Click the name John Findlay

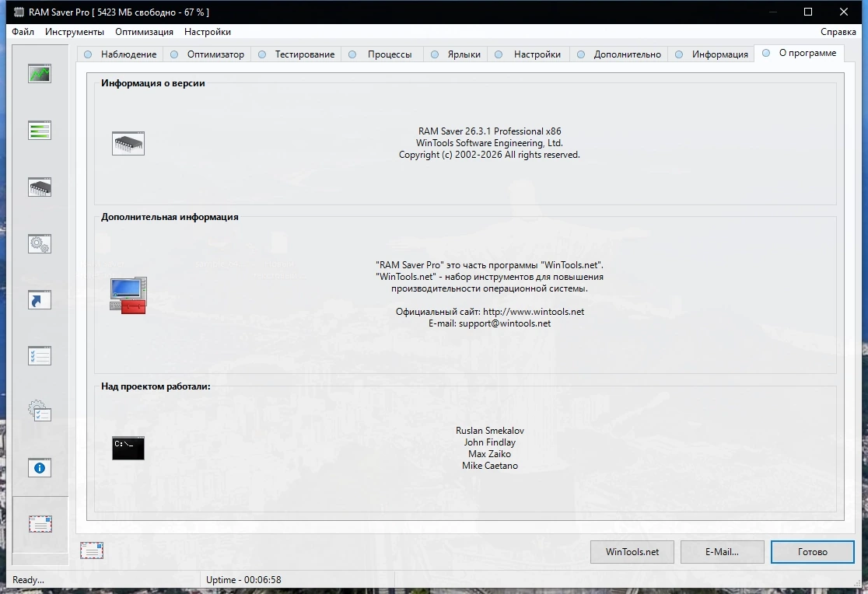[490, 442]
